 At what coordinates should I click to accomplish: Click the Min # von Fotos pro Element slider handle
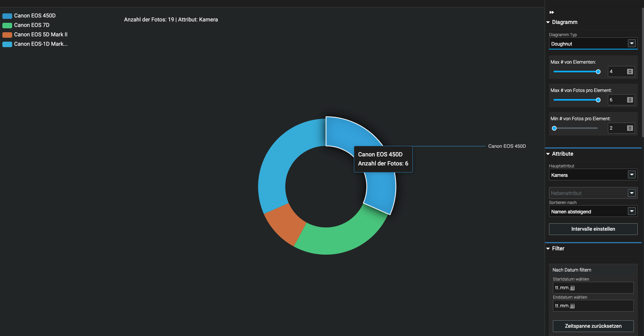pyautogui.click(x=554, y=128)
